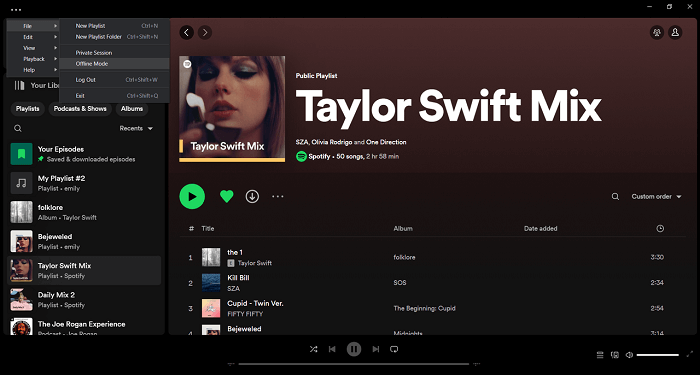The width and height of the screenshot is (700, 375).
Task: Open Daily Mix 2 playlist
Action: (84, 300)
